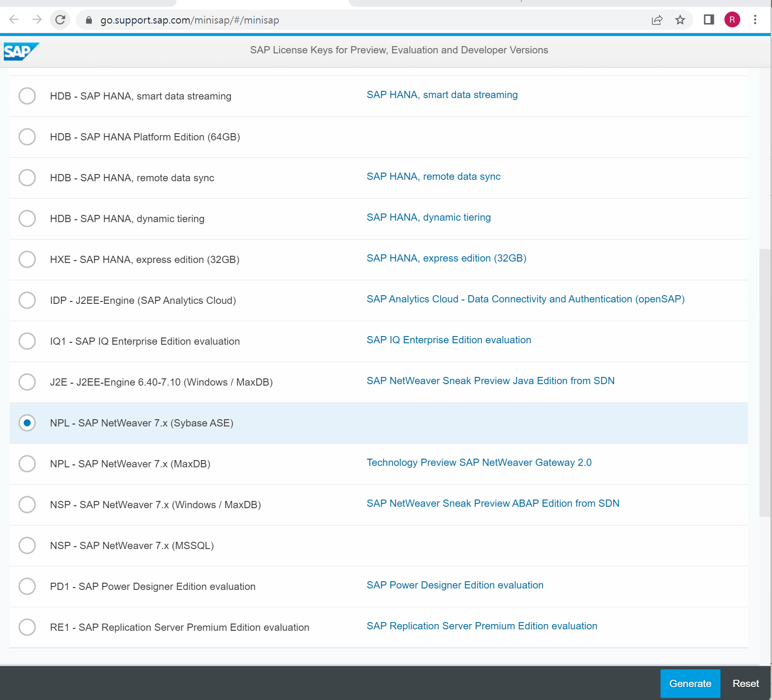Click the SAP logo
This screenshot has height=700, width=772.
pyautogui.click(x=21, y=51)
